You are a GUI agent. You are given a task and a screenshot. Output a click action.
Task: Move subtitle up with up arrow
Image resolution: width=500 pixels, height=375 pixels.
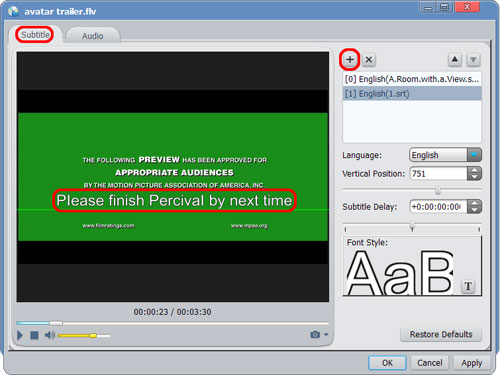click(455, 60)
